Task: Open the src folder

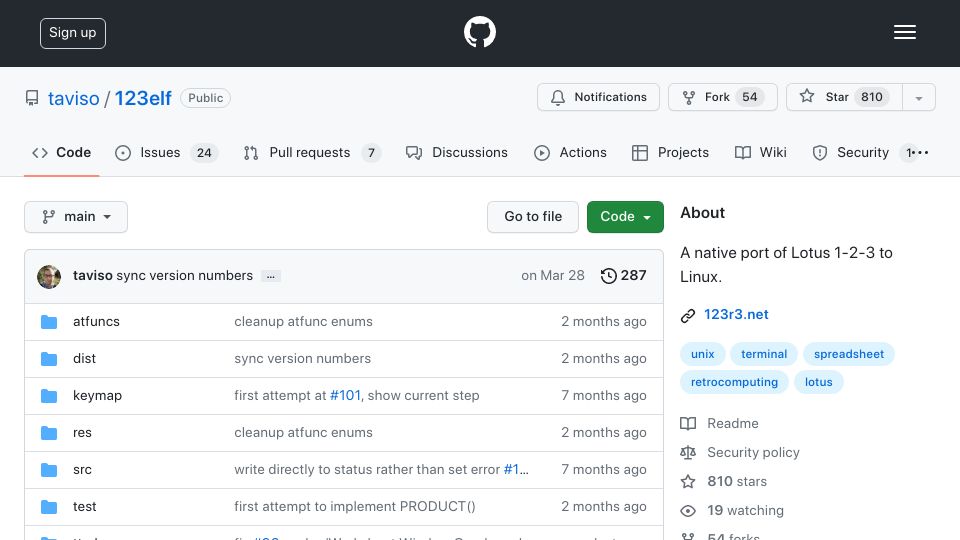Action: pyautogui.click(x=82, y=470)
